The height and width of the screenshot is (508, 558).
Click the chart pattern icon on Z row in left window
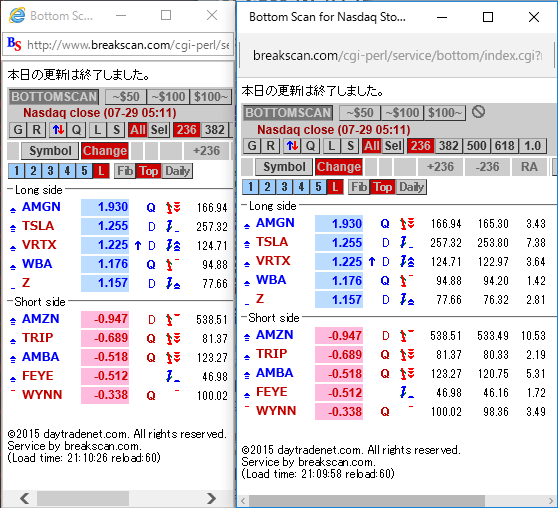173,283
